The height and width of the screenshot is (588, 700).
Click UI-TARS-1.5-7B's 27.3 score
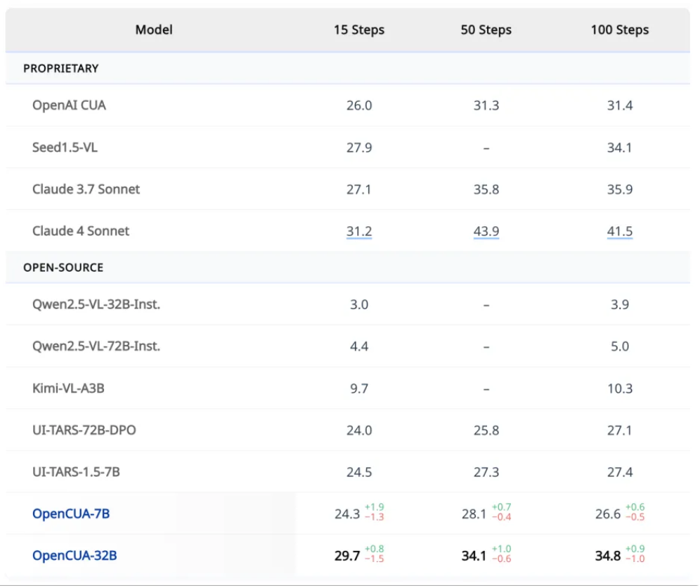click(x=486, y=472)
